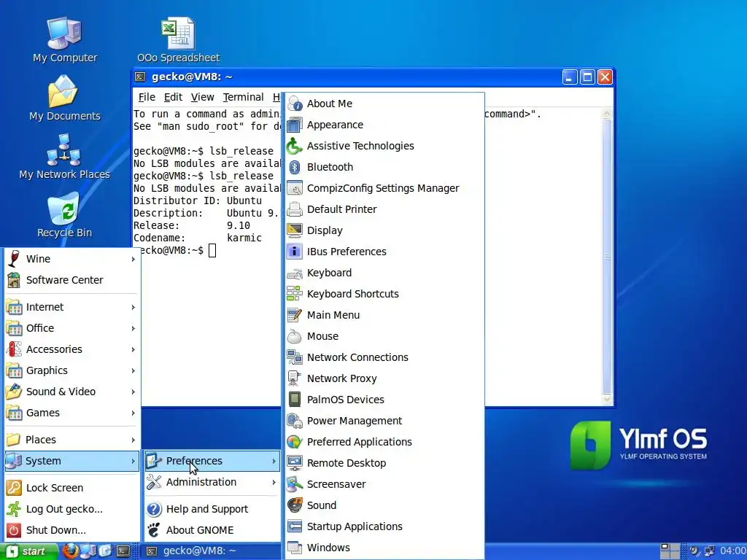747x560 pixels.
Task: Open the File menu in the terminal
Action: (147, 97)
